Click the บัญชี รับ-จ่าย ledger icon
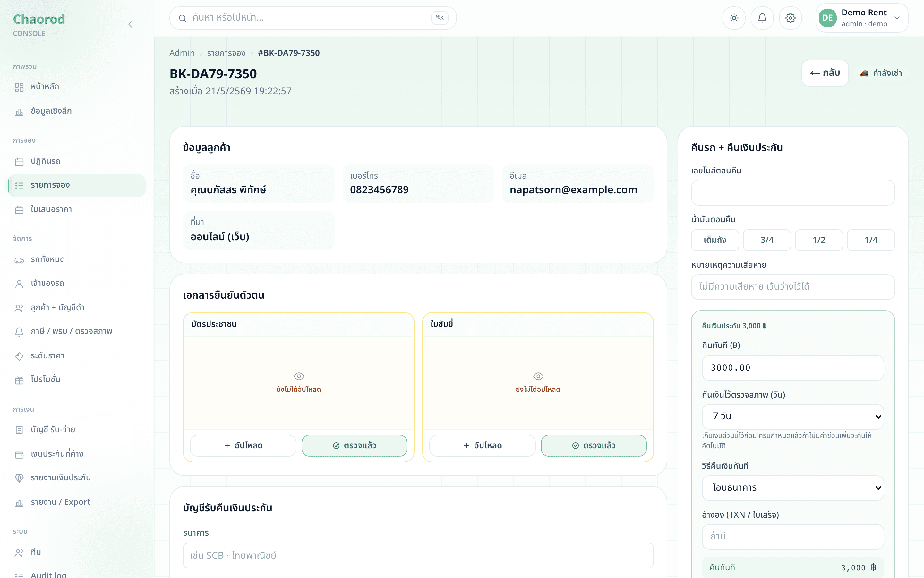Image resolution: width=924 pixels, height=578 pixels. (19, 430)
